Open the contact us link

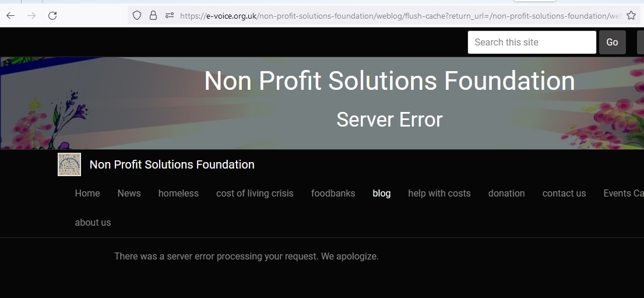click(x=564, y=193)
